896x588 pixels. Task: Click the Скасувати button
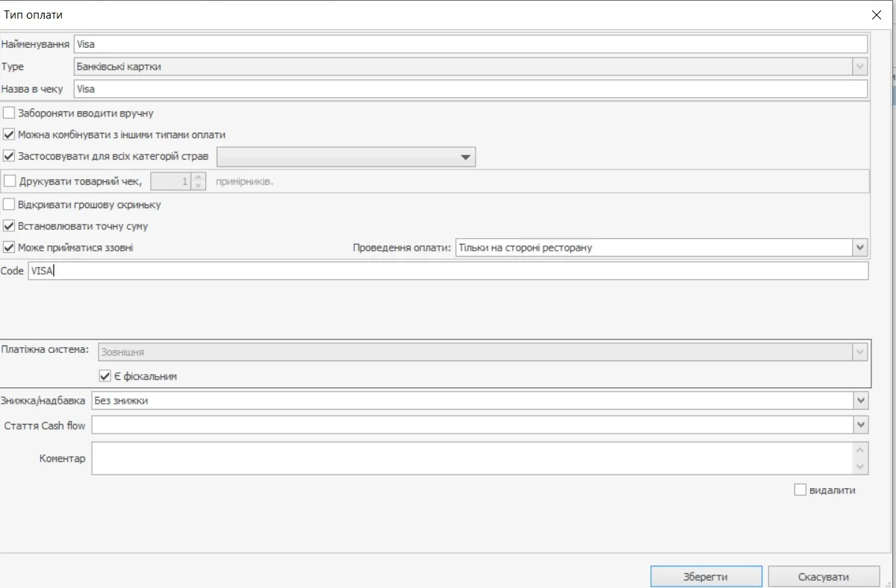tap(823, 577)
